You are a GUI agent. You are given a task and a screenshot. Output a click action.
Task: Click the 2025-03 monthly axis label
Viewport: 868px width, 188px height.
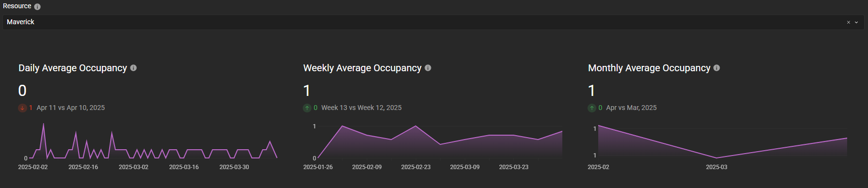tap(717, 167)
